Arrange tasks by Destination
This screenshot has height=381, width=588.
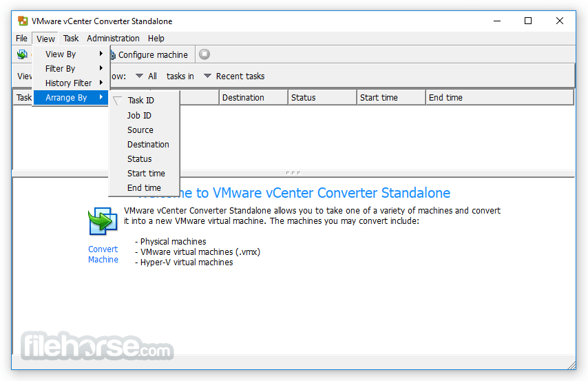(x=145, y=145)
